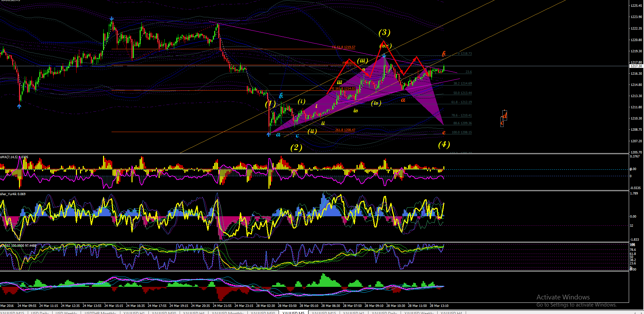The height and width of the screenshot is (314, 644).
Task: Click the 28 Mar 13:10 time label
Action: coord(439,306)
